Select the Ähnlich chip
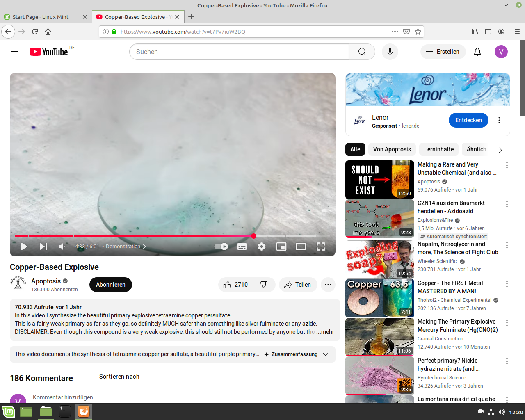525x420 pixels. pyautogui.click(x=477, y=149)
